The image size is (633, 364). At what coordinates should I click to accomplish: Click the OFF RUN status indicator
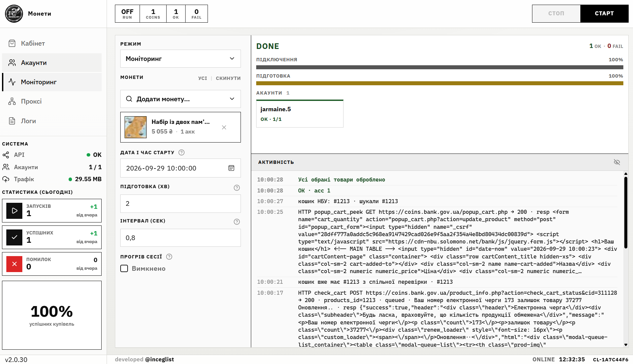pos(127,14)
